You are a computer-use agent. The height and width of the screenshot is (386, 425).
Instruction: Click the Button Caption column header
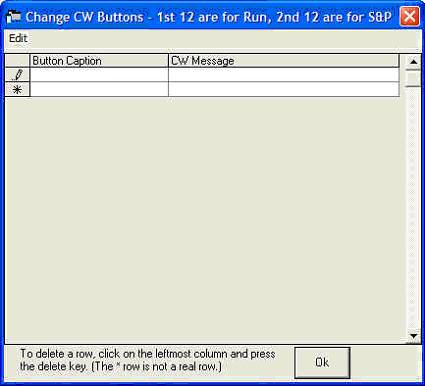(x=99, y=61)
